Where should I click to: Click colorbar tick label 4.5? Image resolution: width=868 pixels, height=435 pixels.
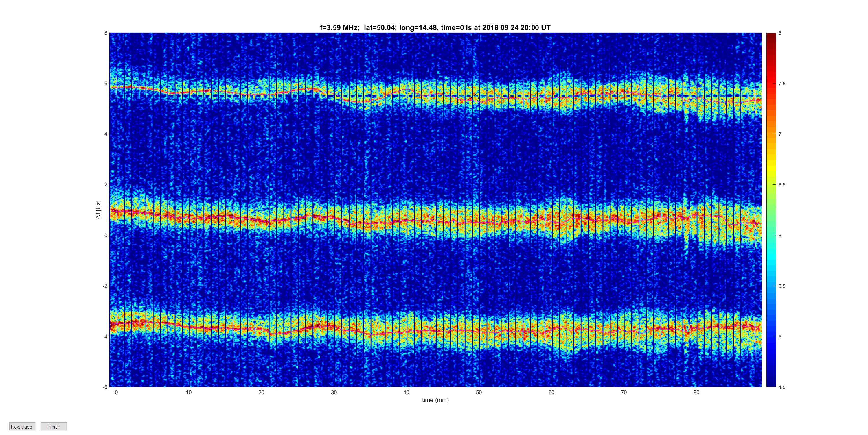(782, 387)
